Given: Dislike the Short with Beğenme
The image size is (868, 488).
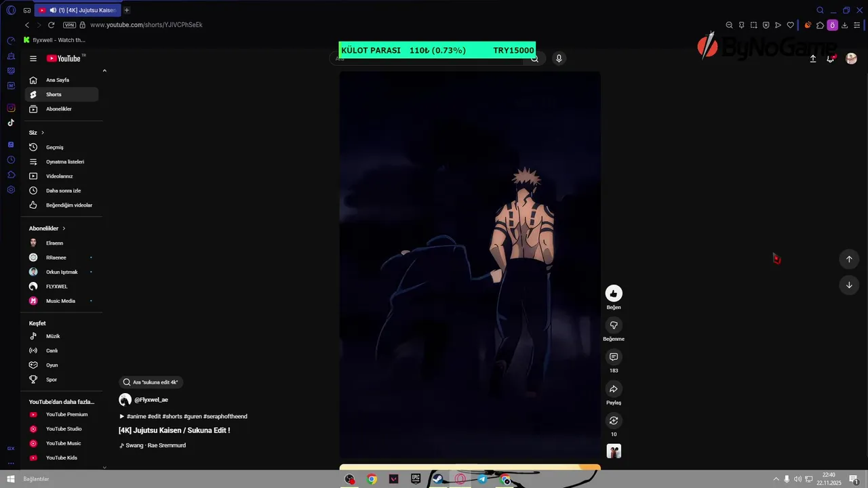Looking at the screenshot, I should tap(614, 325).
